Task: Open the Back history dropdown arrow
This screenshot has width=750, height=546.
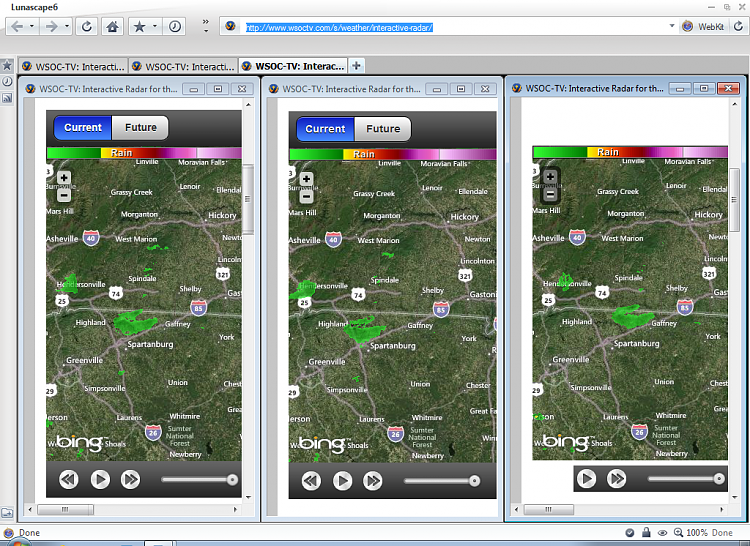Action: [32, 26]
